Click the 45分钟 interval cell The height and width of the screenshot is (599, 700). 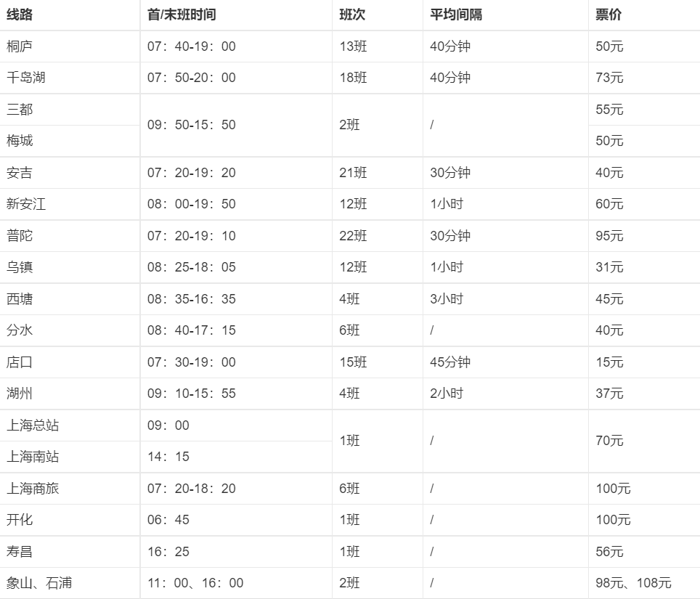pyautogui.click(x=450, y=362)
